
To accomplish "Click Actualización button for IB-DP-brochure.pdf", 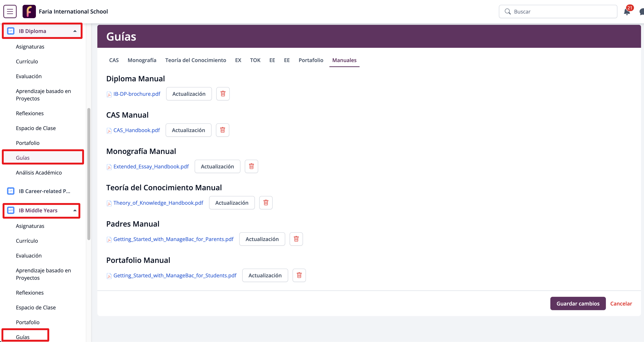I will [x=189, y=94].
